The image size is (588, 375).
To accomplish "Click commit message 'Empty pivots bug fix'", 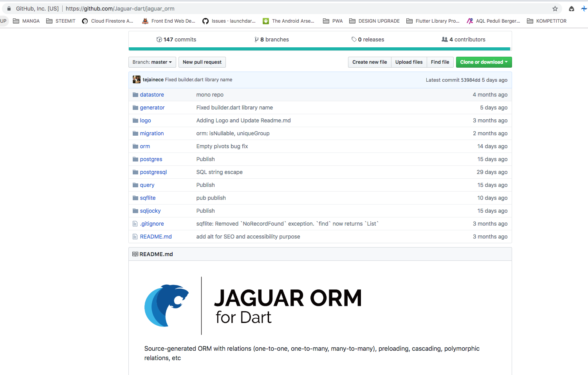I will click(222, 146).
